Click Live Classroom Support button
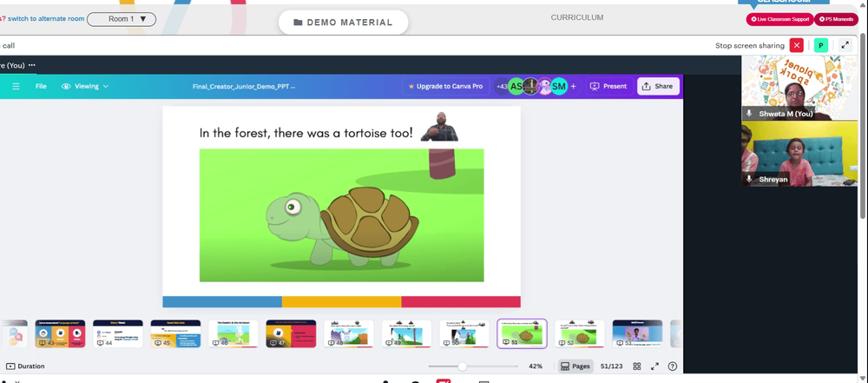The height and width of the screenshot is (383, 868). pyautogui.click(x=779, y=19)
